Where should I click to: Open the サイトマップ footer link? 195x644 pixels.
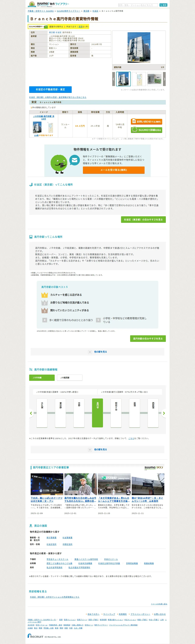tap(109, 614)
